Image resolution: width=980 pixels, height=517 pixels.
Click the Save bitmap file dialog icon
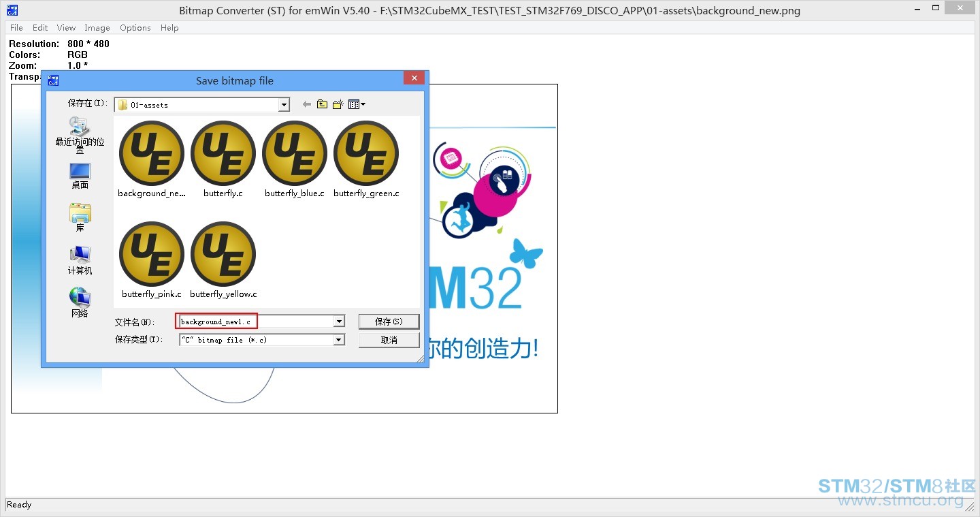pos(53,80)
